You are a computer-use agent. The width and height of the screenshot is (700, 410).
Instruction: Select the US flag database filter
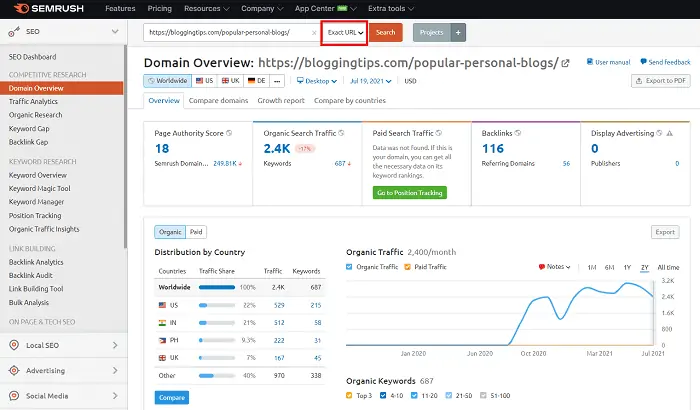(x=204, y=81)
